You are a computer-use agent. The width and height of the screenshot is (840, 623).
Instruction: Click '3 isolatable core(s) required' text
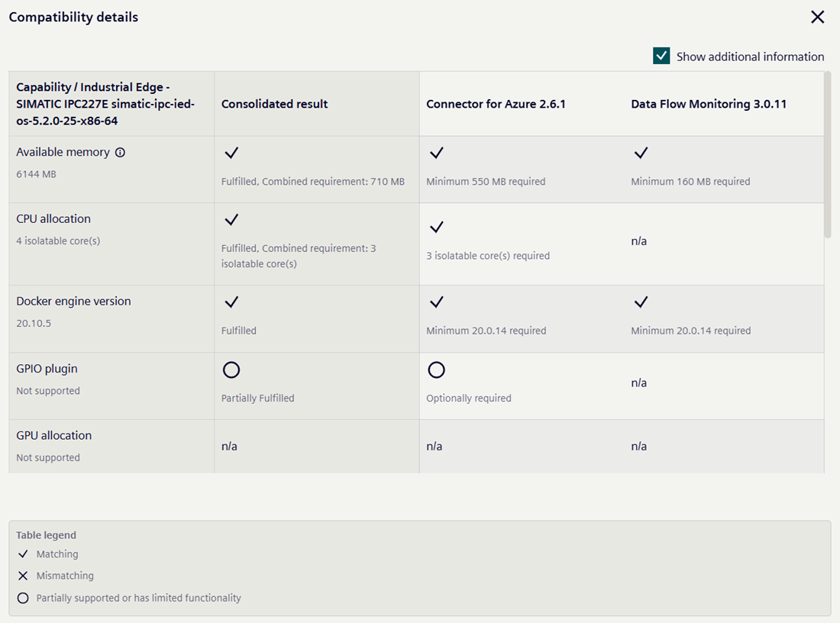pos(488,256)
